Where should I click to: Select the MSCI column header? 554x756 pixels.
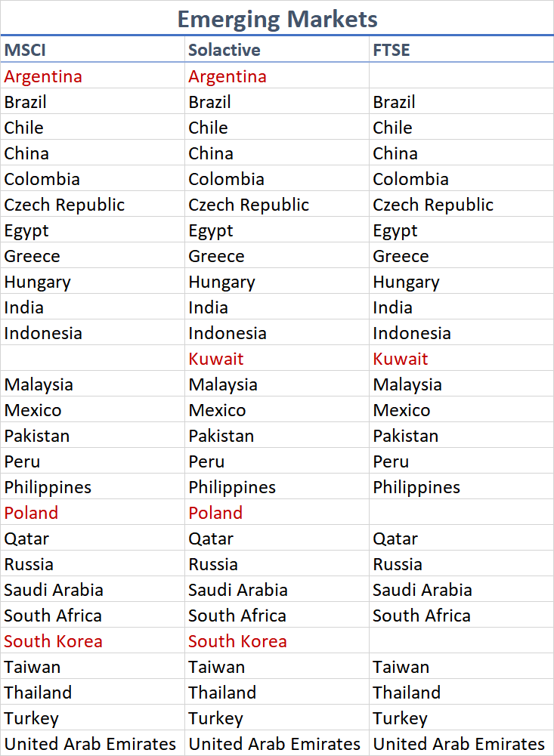(26, 51)
